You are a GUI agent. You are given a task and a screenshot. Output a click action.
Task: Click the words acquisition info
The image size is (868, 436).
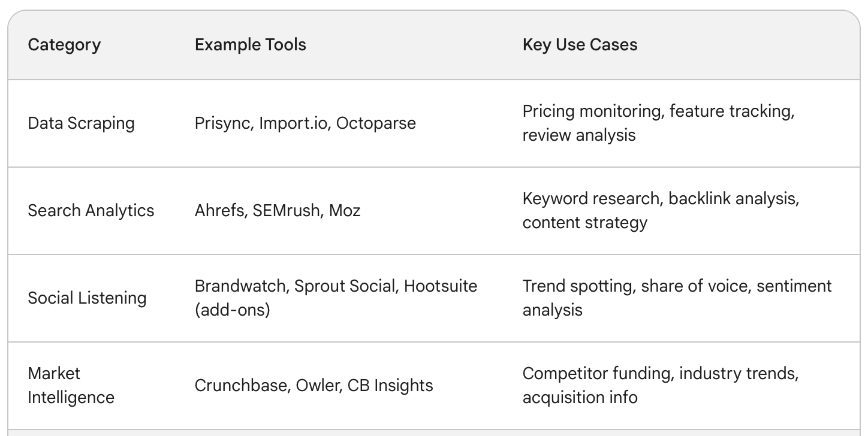coord(580,397)
